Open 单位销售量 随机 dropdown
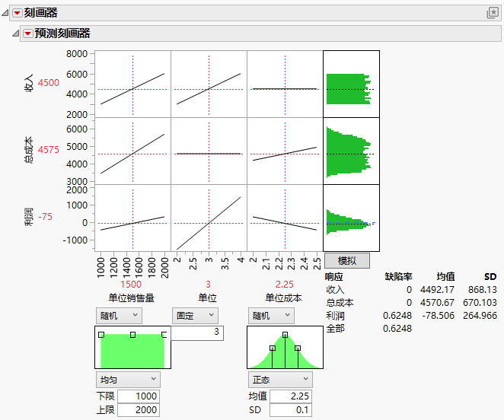The height and width of the screenshot is (420, 504). coord(119,316)
